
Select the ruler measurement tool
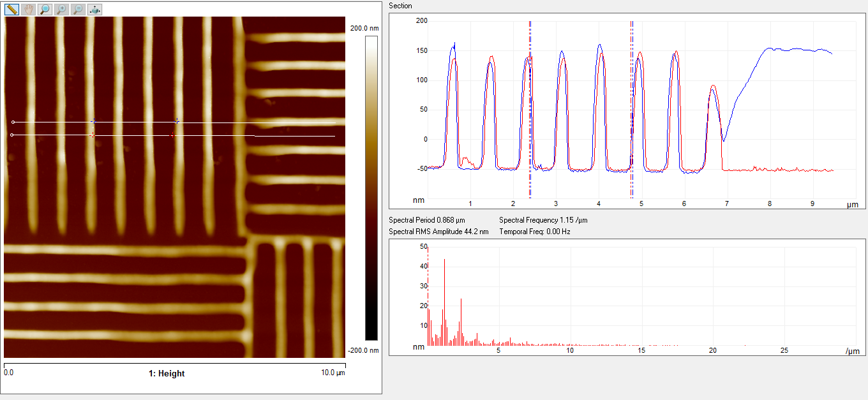(12, 9)
